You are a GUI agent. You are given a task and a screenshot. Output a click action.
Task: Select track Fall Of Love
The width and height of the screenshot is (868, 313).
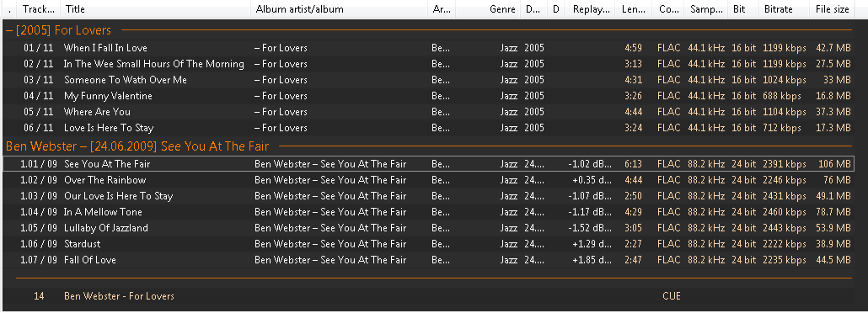tap(89, 260)
